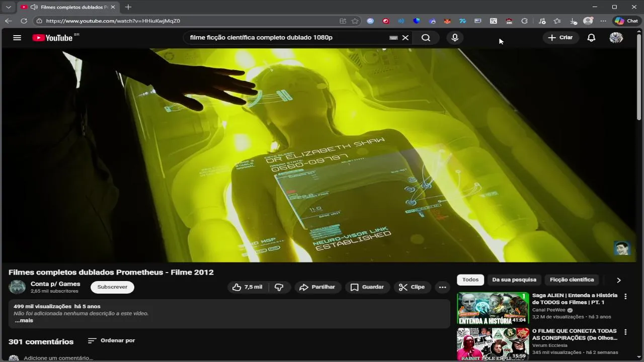The image size is (644, 362).
Task: Go to the YouTube home logo
Action: pos(52,38)
